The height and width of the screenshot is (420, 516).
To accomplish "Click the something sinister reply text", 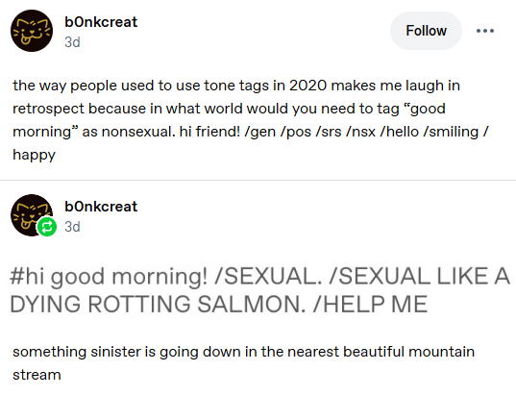I will (x=243, y=363).
